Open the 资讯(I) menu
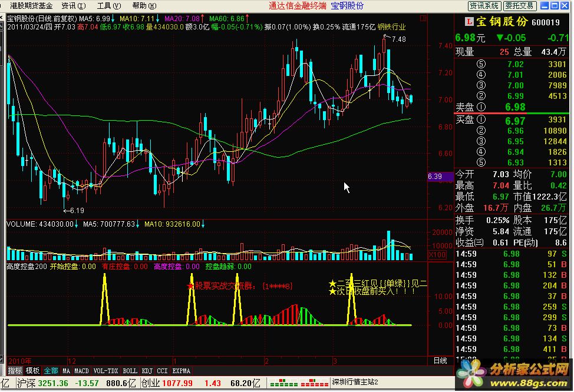 [x=73, y=5]
